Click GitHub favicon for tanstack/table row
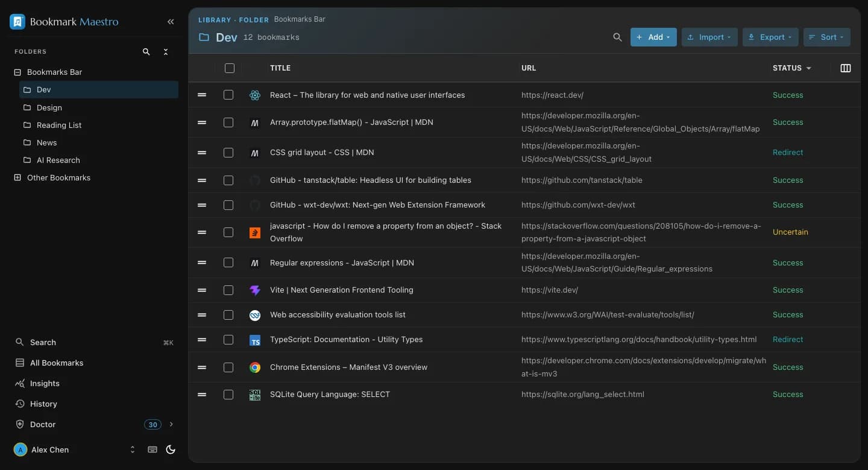Viewport: 868px width, 470px height. [x=255, y=180]
